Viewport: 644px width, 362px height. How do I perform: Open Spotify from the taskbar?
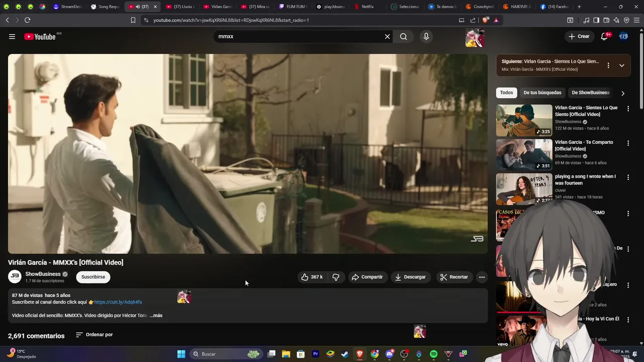pyautogui.click(x=434, y=354)
